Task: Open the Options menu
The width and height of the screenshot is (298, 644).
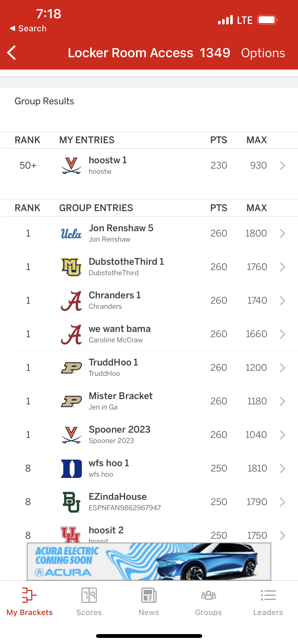Action: pyautogui.click(x=263, y=53)
